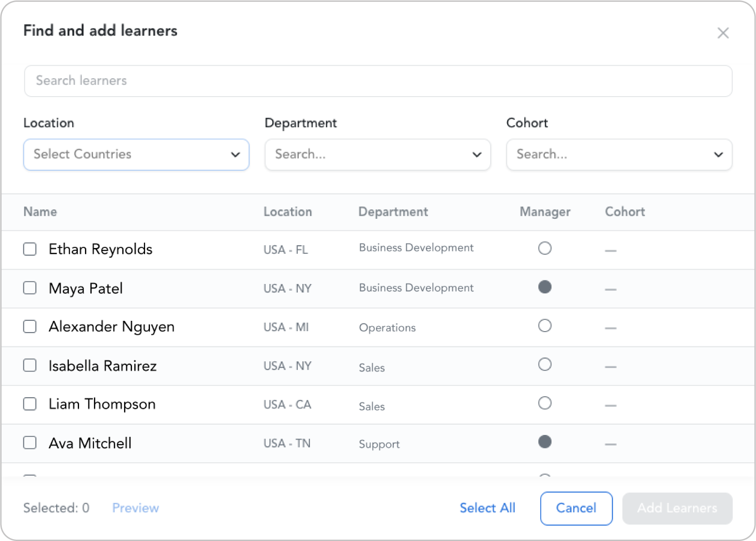Tick Alexander Nguyen's selection checkbox
Image resolution: width=756 pixels, height=541 pixels.
30,327
